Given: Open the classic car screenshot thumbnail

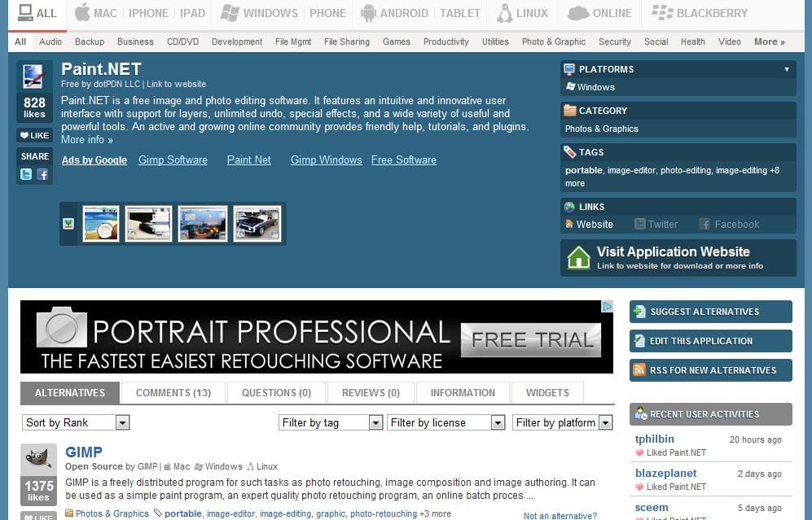Looking at the screenshot, I should tap(257, 224).
